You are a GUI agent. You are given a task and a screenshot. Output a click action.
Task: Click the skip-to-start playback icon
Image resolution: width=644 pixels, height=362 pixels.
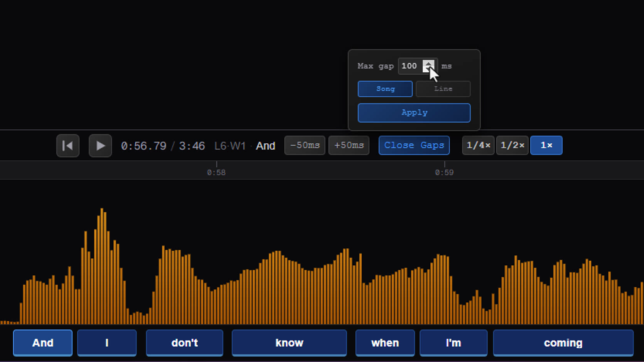tap(68, 146)
